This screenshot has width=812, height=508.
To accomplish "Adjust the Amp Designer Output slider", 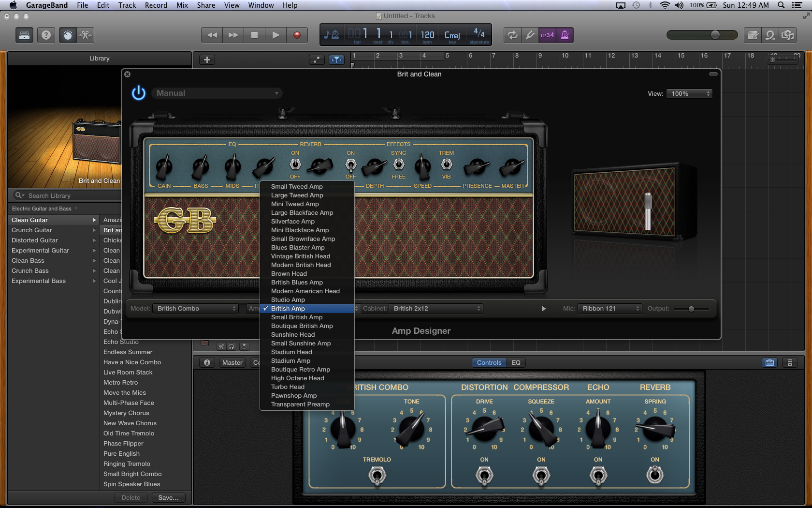I will pos(692,309).
